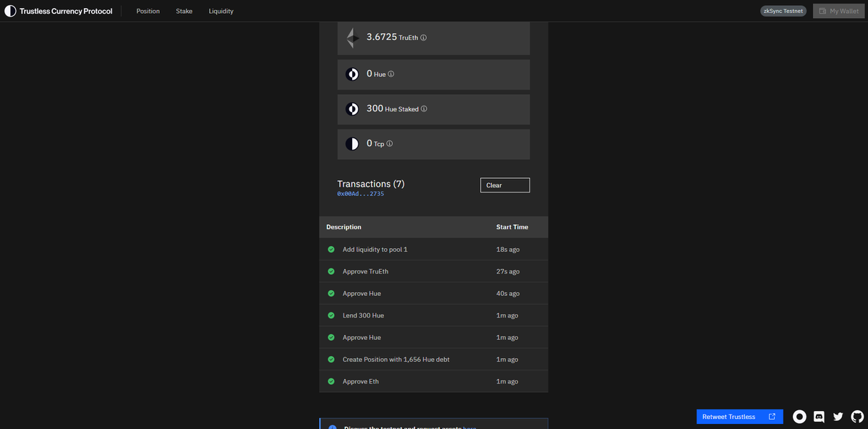The image size is (868, 429).
Task: Open wallet address 0x00Ad...2735 link
Action: tap(360, 194)
